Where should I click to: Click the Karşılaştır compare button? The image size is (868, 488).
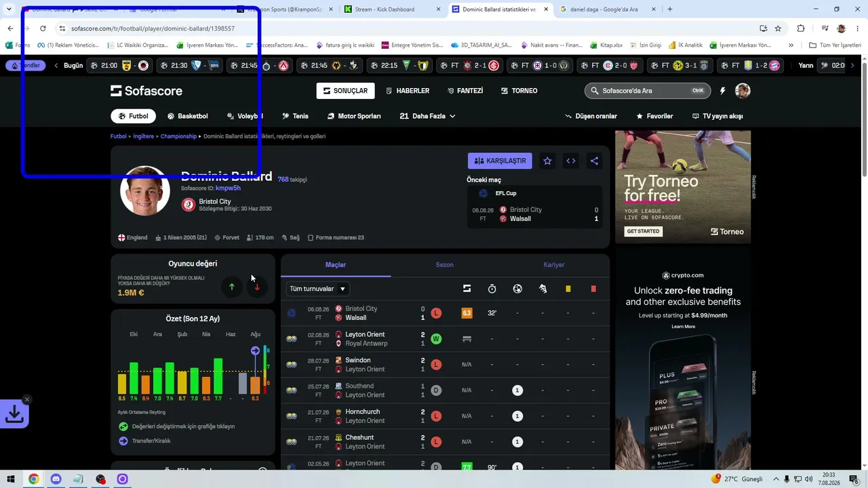[x=500, y=161]
